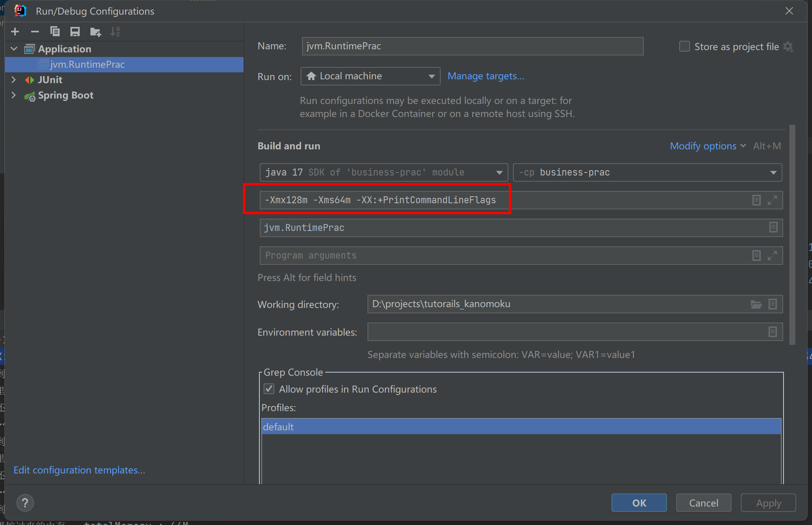Screen dimensions: 812x525
Task: Click the Apply button
Action: tap(769, 503)
